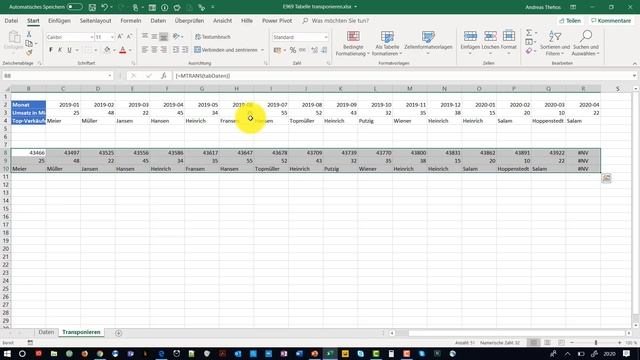Open the font size dropdown
The width and height of the screenshot is (640, 360).
point(112,37)
